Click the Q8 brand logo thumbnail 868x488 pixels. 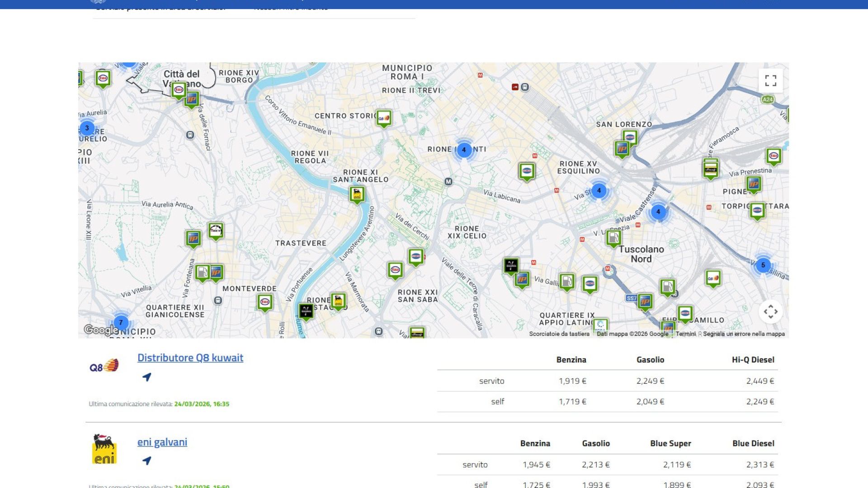[104, 366]
